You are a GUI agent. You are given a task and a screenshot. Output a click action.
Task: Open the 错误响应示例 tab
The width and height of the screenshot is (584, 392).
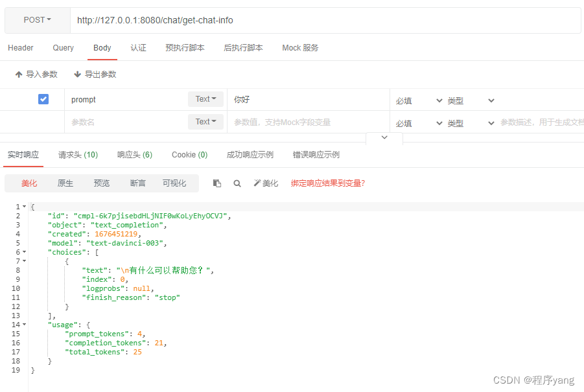click(x=316, y=154)
